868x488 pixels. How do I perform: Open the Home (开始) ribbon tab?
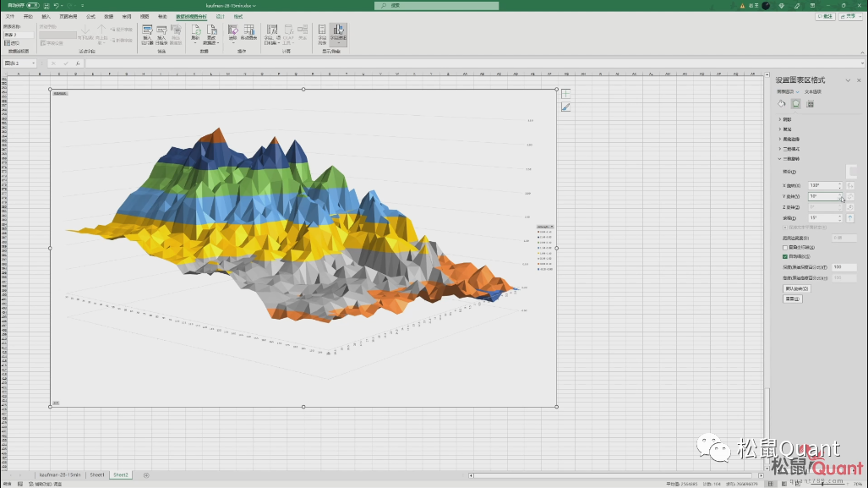28,17
